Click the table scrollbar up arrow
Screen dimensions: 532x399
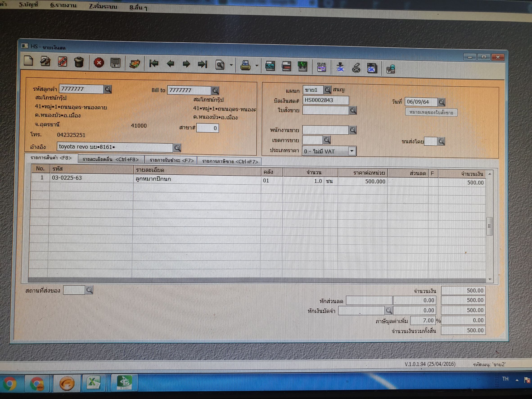[490, 174]
